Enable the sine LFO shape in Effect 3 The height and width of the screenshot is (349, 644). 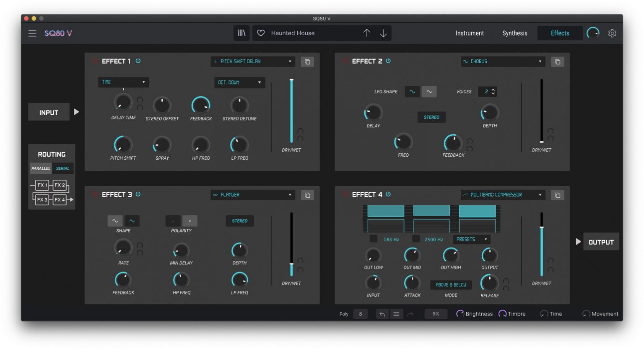(115, 220)
